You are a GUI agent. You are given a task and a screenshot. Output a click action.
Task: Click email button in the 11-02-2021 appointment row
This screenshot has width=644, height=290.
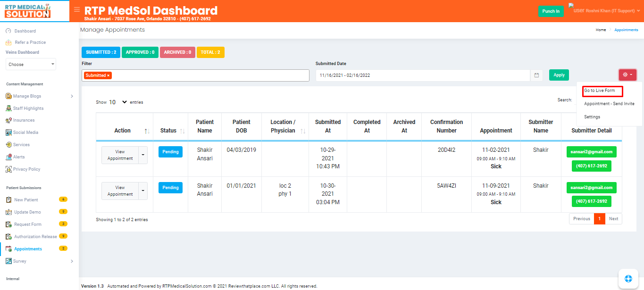coord(592,152)
